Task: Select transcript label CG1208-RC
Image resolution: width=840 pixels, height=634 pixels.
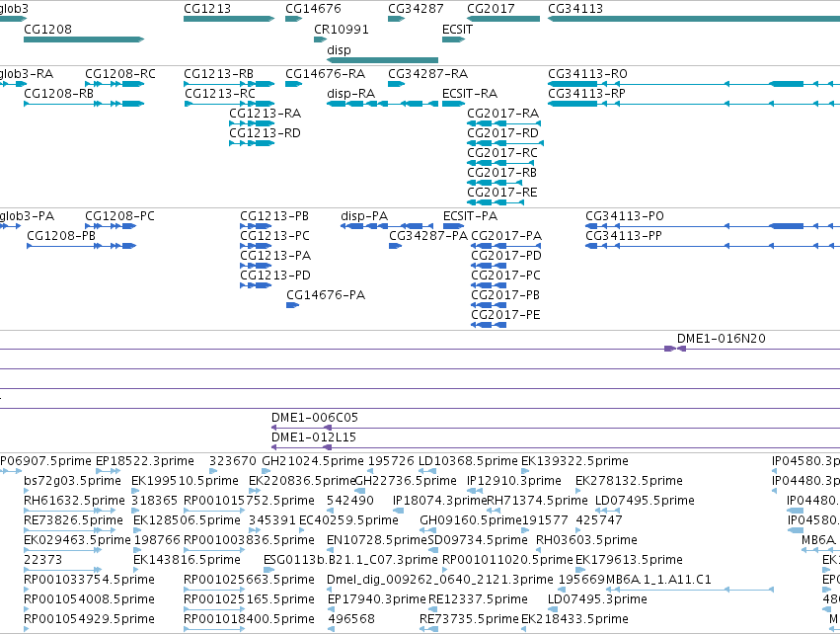Action: click(120, 73)
